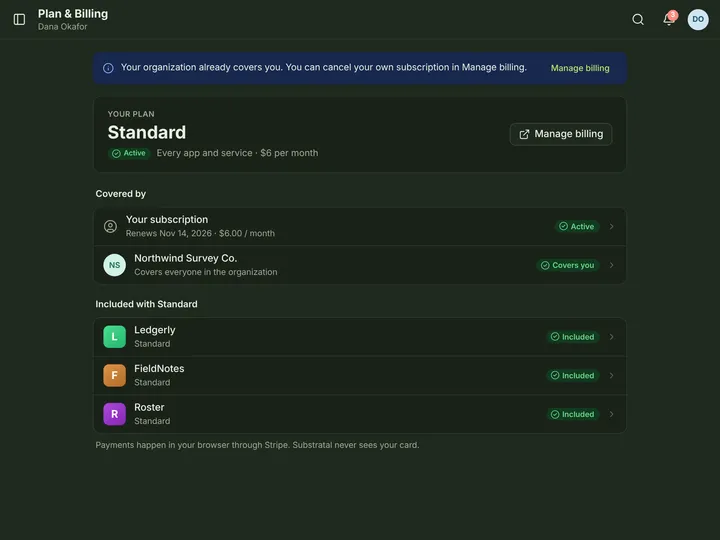
Task: Click the Included with Standard heading
Action: [146, 304]
